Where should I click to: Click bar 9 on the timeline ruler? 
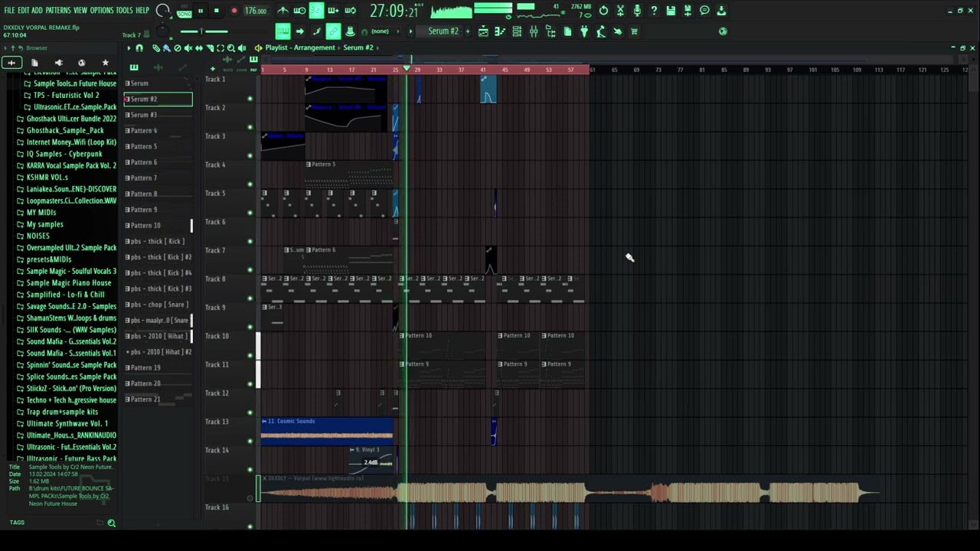(x=306, y=70)
